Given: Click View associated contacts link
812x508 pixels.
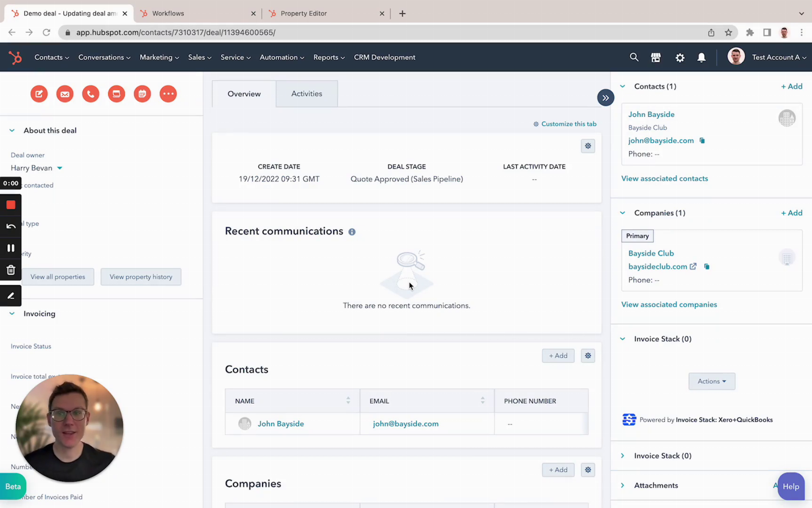Looking at the screenshot, I should click(x=664, y=179).
